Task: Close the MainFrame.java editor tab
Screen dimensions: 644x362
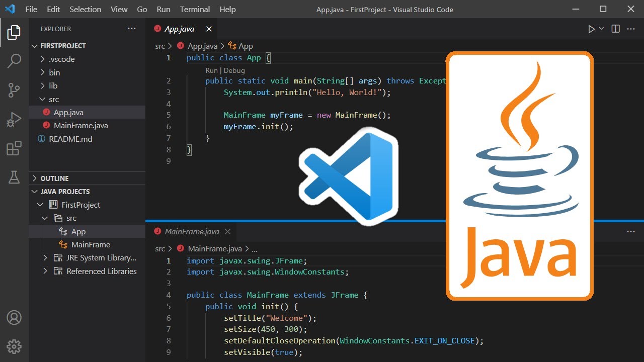Action: [227, 232]
